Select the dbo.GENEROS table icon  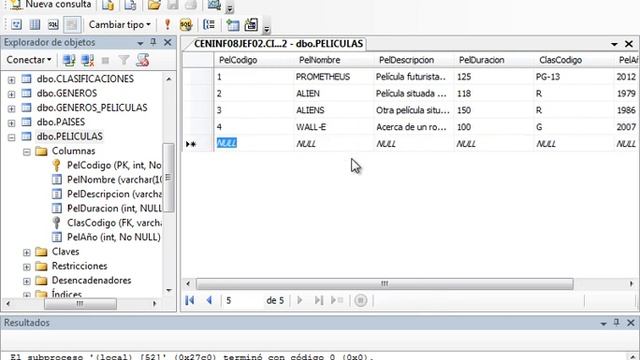(26, 93)
